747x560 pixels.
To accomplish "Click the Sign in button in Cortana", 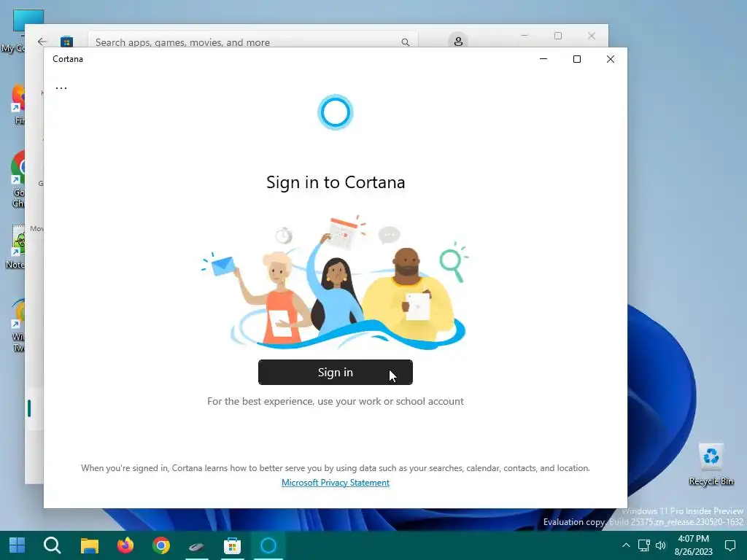I will (336, 373).
